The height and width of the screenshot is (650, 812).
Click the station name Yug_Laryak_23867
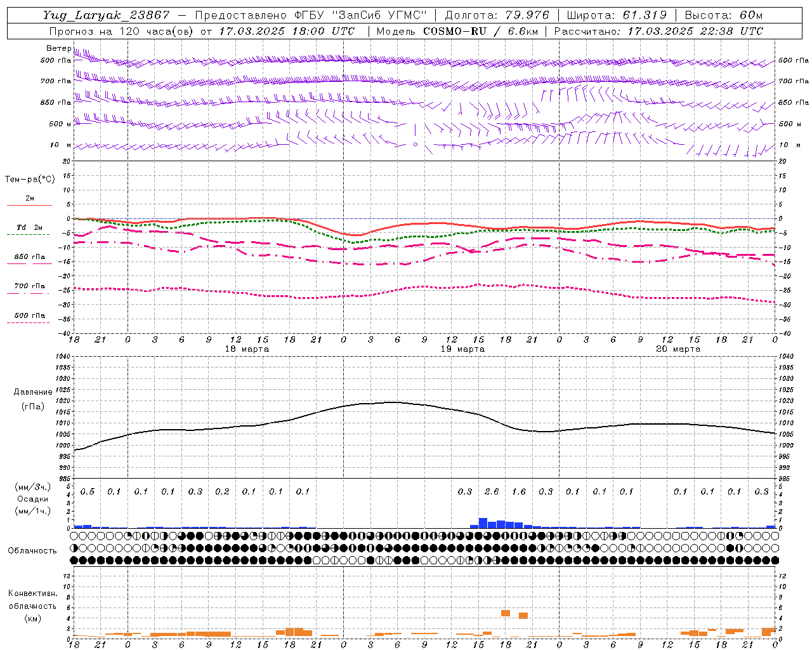(x=107, y=15)
